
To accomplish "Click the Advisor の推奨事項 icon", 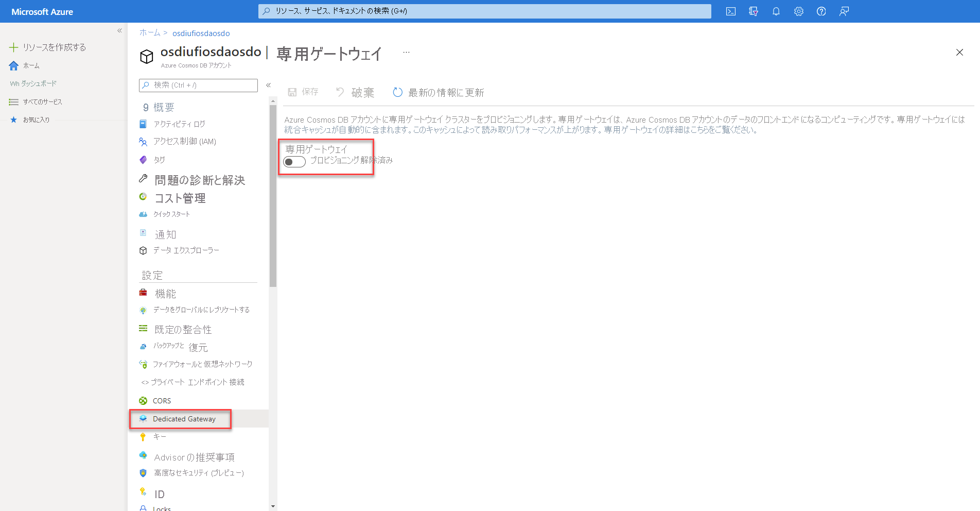I will point(143,455).
